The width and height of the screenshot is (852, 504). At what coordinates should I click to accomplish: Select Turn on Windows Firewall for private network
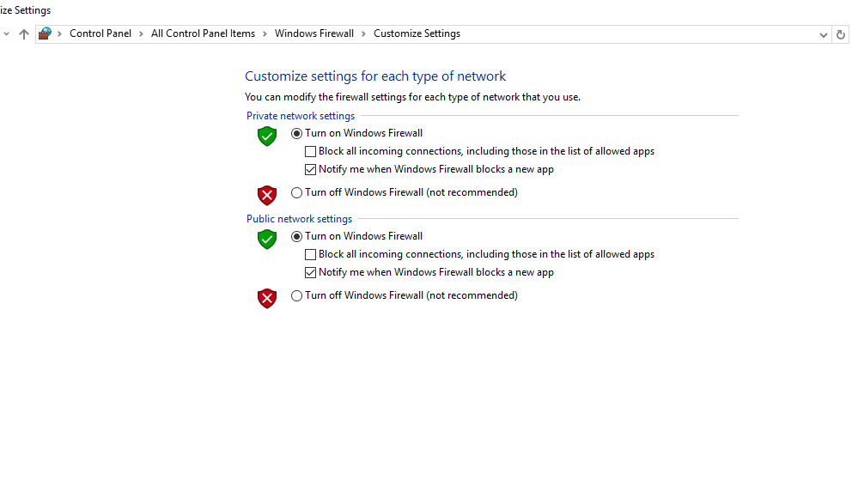[296, 133]
